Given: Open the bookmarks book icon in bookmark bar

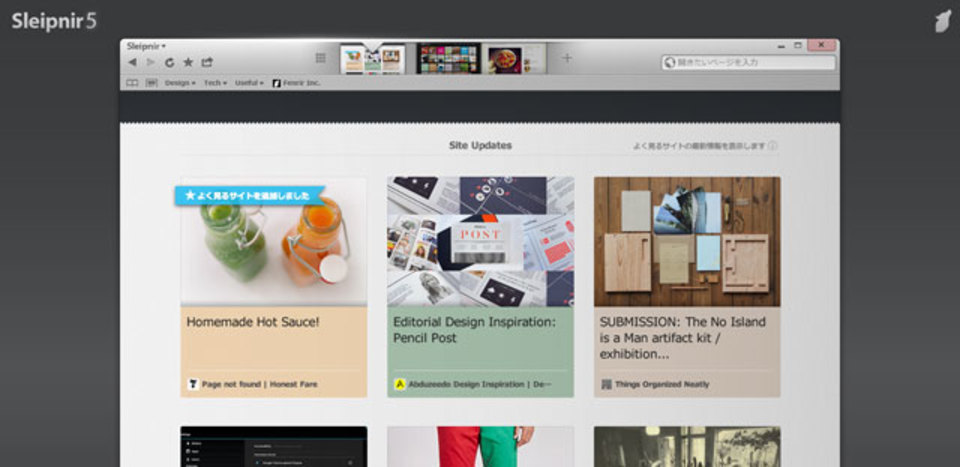Looking at the screenshot, I should 132,83.
